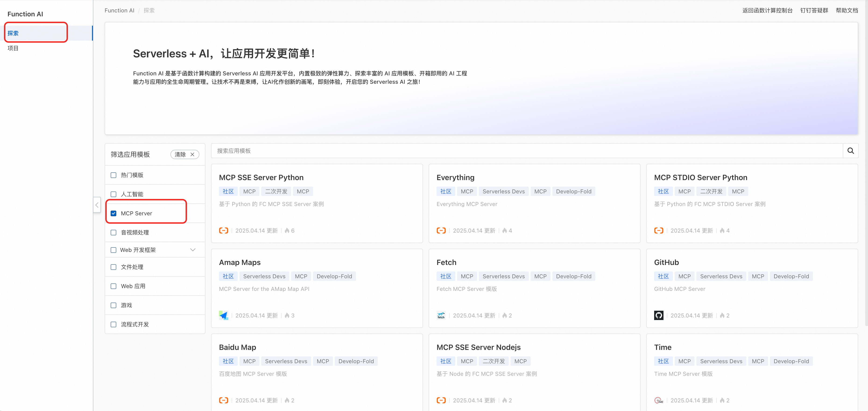Click the search magnifier icon
Image resolution: width=868 pixels, height=411 pixels.
click(850, 151)
